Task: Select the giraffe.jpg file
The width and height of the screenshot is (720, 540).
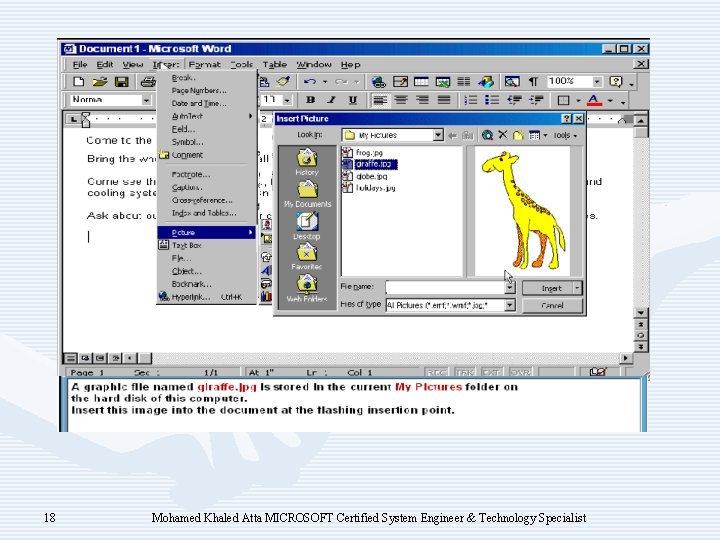Action: coord(370,164)
